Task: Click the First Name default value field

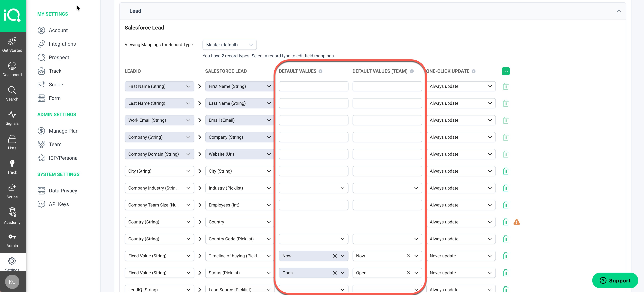Action: tap(313, 86)
